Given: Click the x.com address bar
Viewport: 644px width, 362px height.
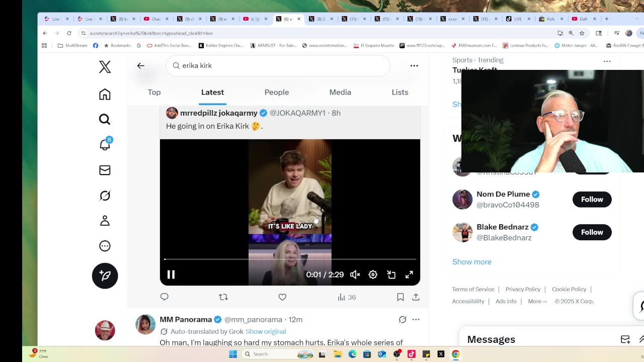Looking at the screenshot, I should point(317,33).
